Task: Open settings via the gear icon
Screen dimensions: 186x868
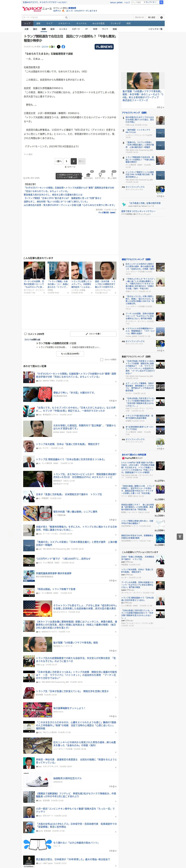Action: pos(161,17)
